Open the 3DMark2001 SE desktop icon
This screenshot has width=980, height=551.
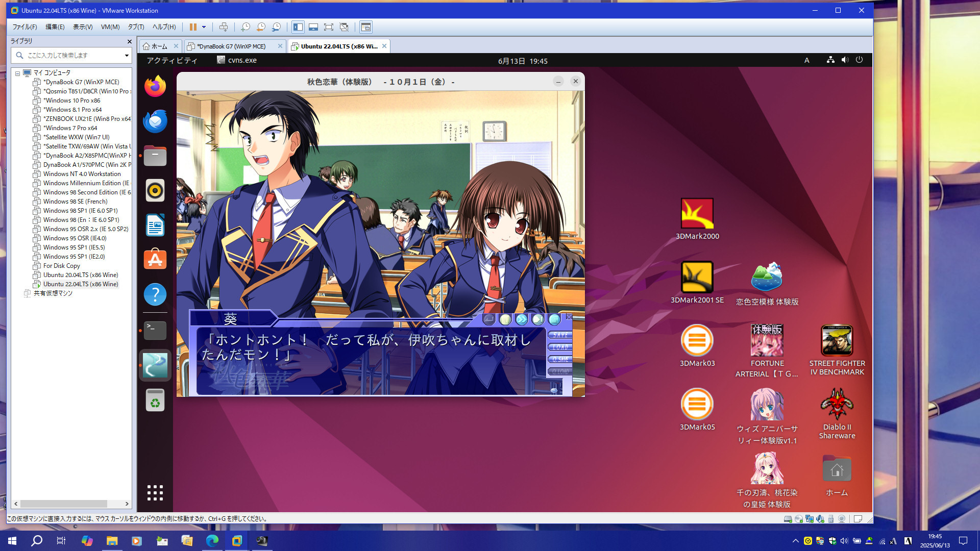point(697,283)
